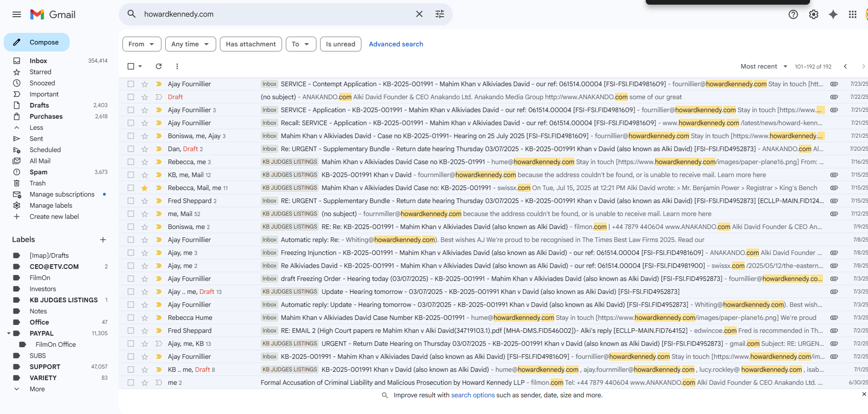Screen dimensions: 868x414
Task: Select the Rebecca Hume email checkbox
Action: pos(131,318)
